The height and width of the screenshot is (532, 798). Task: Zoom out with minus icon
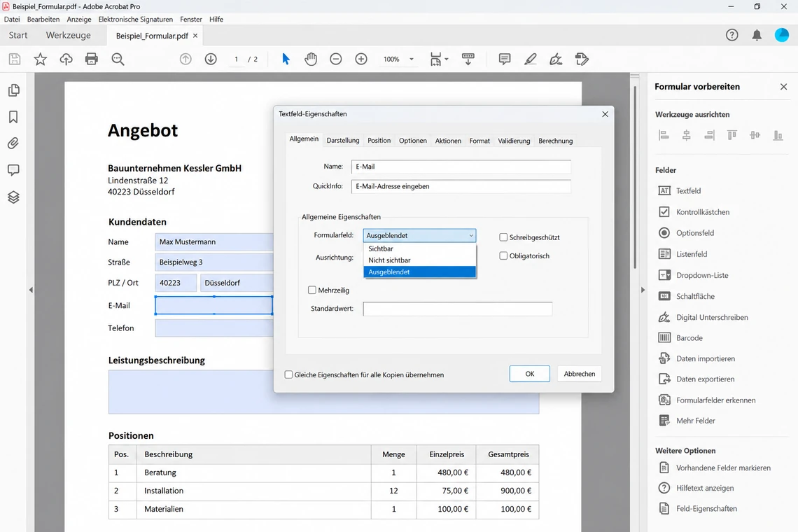(x=336, y=59)
